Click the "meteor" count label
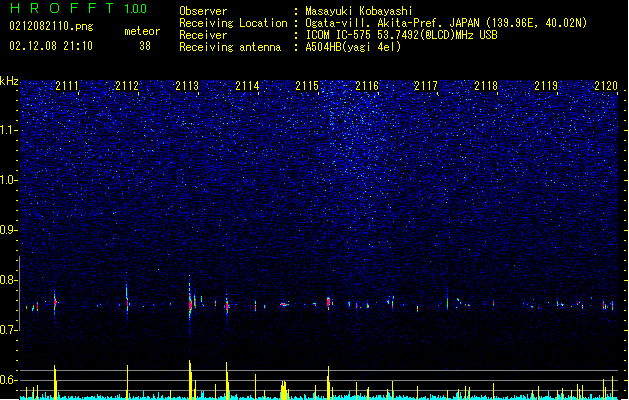This screenshot has height=400, width=629. 142,31
